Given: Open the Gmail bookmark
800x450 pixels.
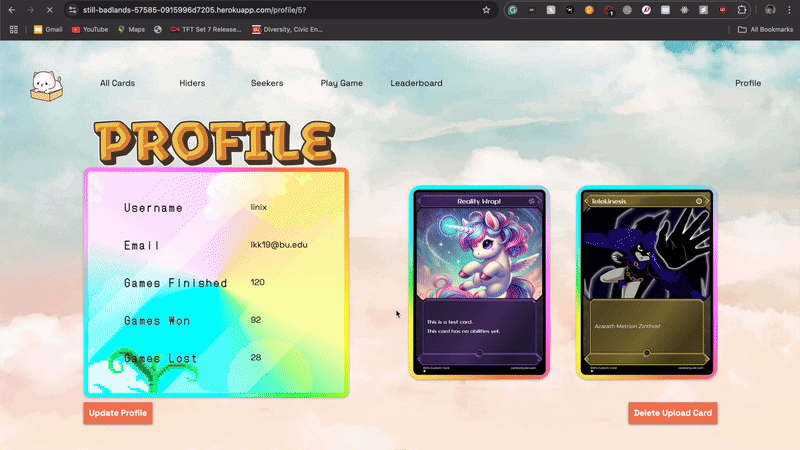Looking at the screenshot, I should (47, 30).
